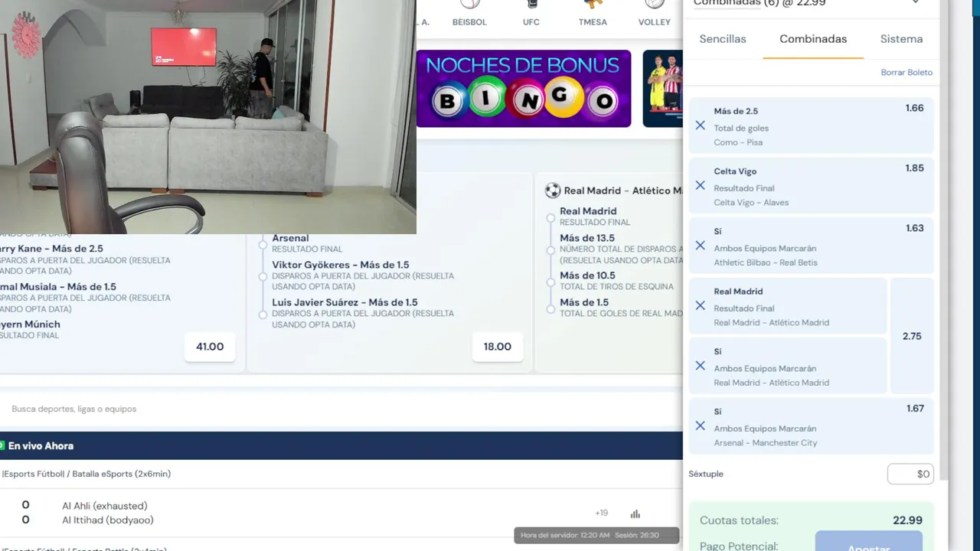Open the VOLLEY sport category

pos(655,14)
